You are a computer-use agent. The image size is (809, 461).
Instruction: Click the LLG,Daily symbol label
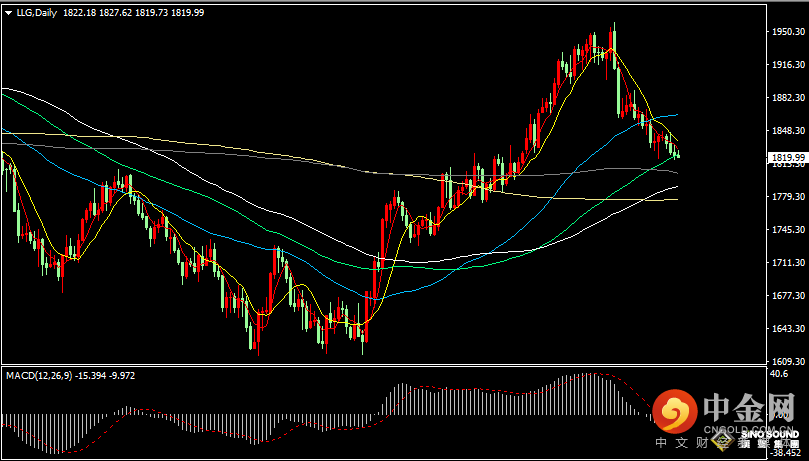[x=36, y=13]
